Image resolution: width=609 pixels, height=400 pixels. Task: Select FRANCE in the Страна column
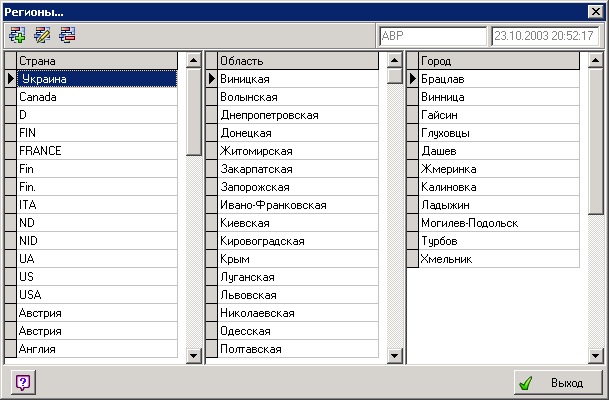pyautogui.click(x=97, y=151)
